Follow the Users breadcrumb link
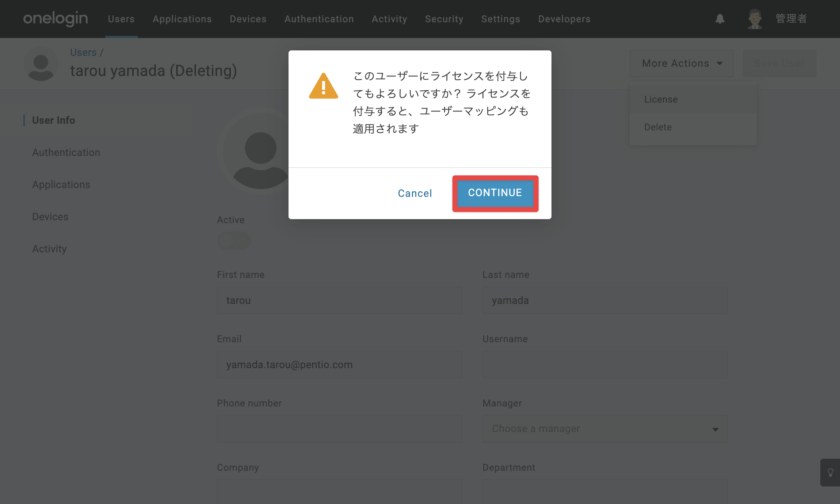 click(83, 52)
